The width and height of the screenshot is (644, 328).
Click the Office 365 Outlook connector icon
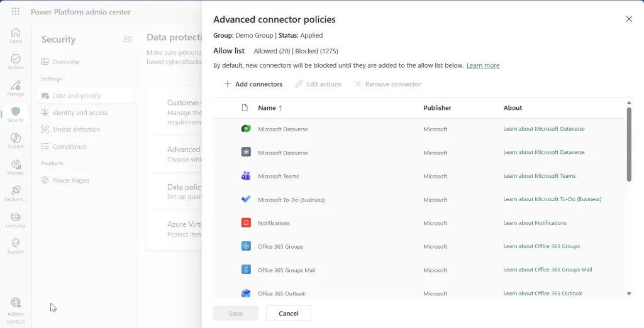tap(246, 293)
